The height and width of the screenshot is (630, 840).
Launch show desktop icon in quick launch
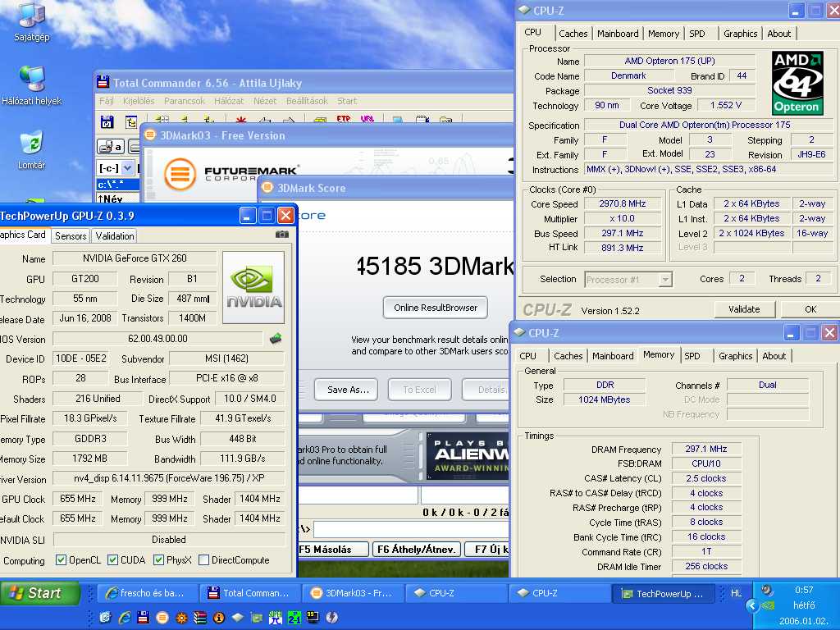coord(105,618)
